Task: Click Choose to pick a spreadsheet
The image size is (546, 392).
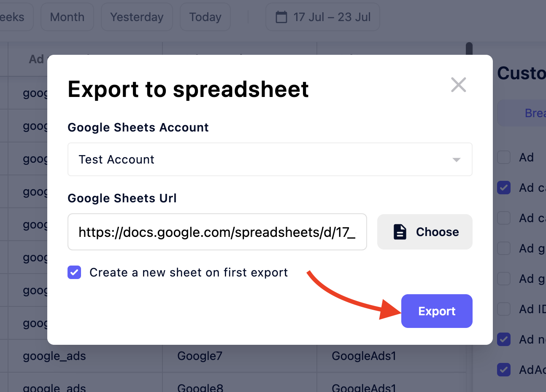Action: click(x=424, y=231)
